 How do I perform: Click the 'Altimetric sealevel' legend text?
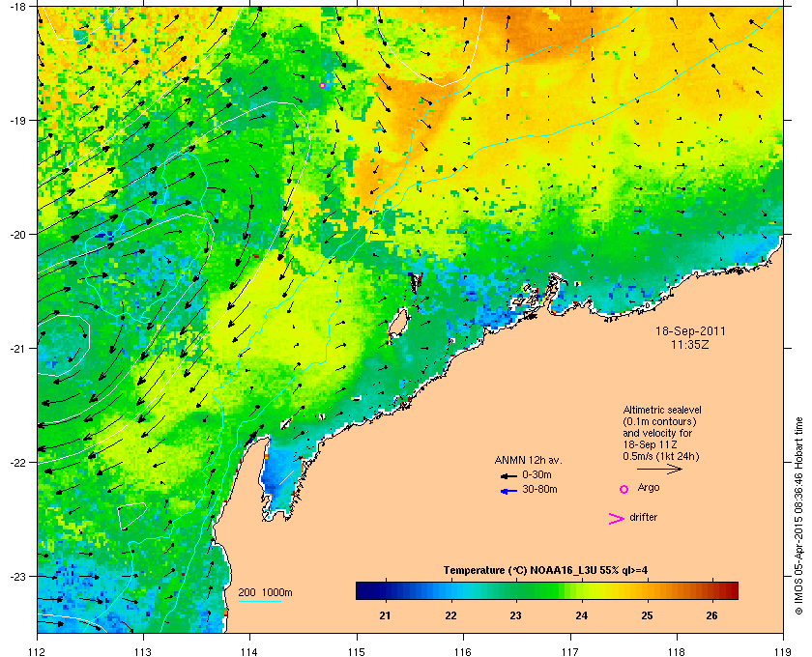(x=662, y=410)
